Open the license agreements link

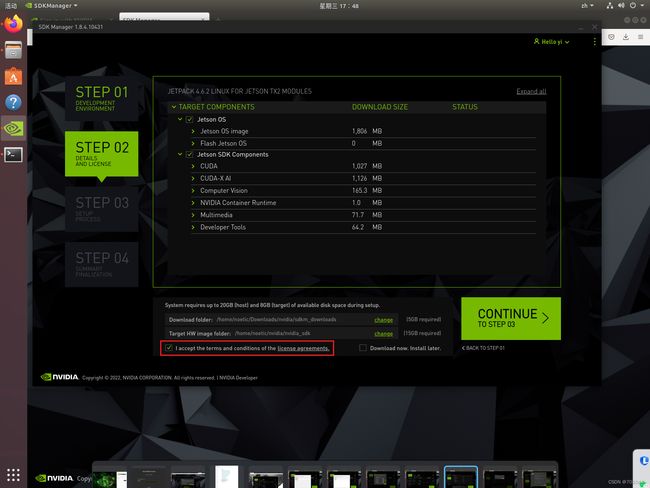coord(303,348)
